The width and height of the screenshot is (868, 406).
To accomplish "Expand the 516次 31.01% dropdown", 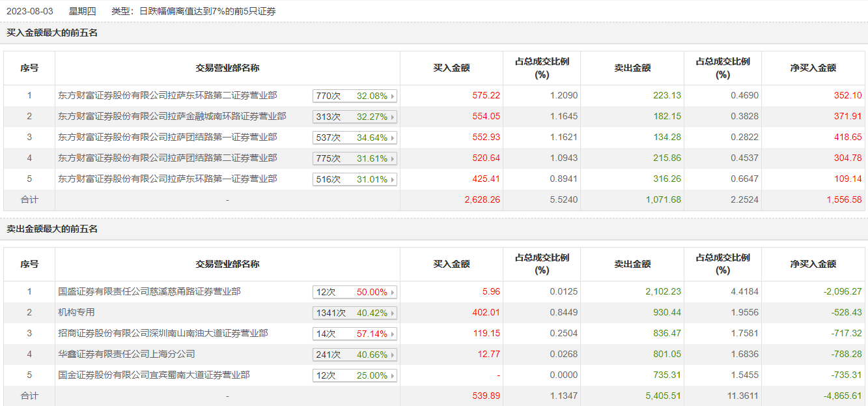I will (x=355, y=179).
